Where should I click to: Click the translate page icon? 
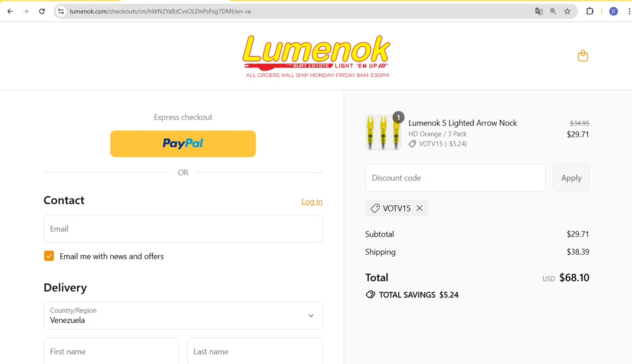point(539,11)
